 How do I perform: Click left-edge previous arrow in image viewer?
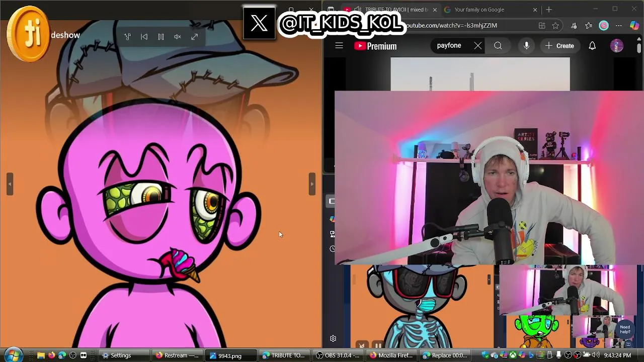pyautogui.click(x=10, y=184)
